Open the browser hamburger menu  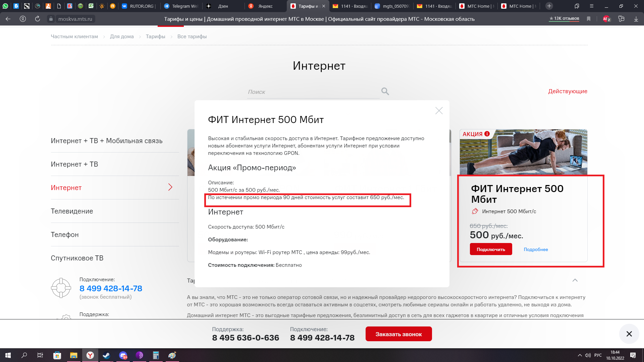tap(592, 6)
